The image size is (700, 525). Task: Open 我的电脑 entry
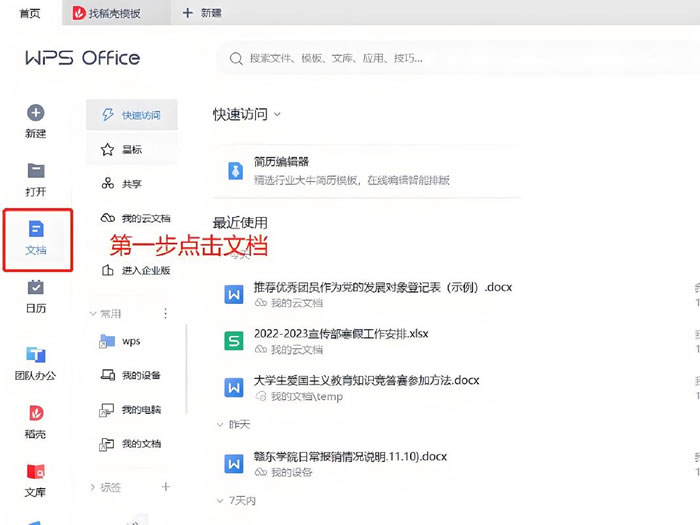pos(132,410)
